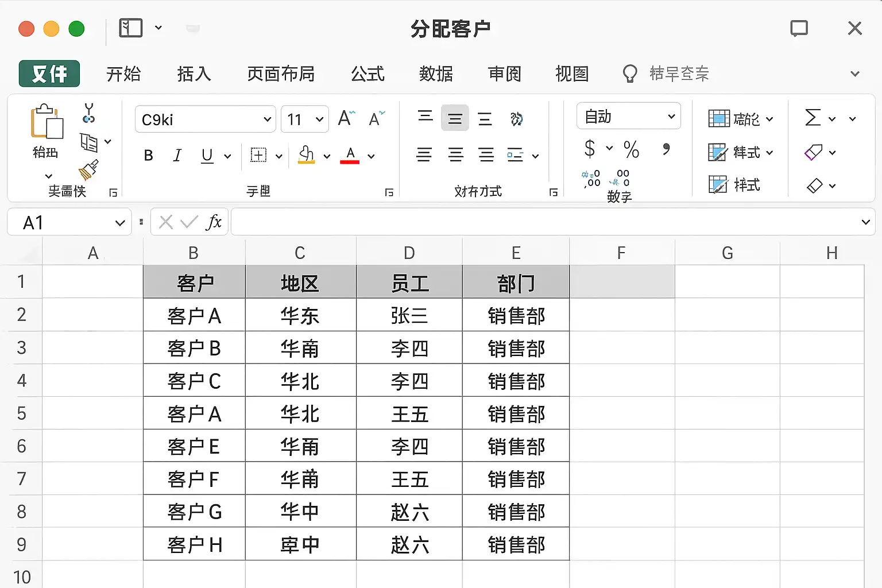Toggle bold formatting
Viewport: 882px width, 588px height.
[148, 156]
